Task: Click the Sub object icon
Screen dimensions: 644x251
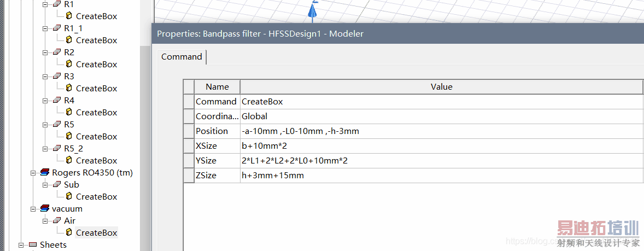Action: [57, 184]
